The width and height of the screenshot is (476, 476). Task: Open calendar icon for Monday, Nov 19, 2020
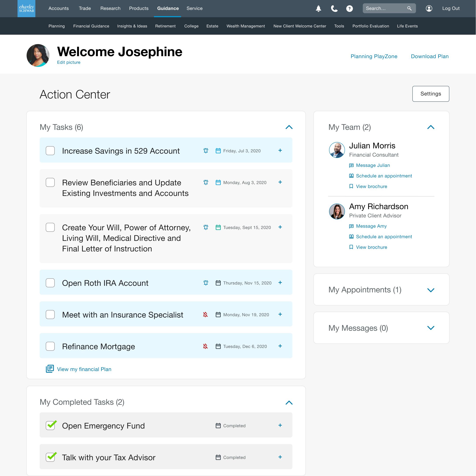coord(218,314)
